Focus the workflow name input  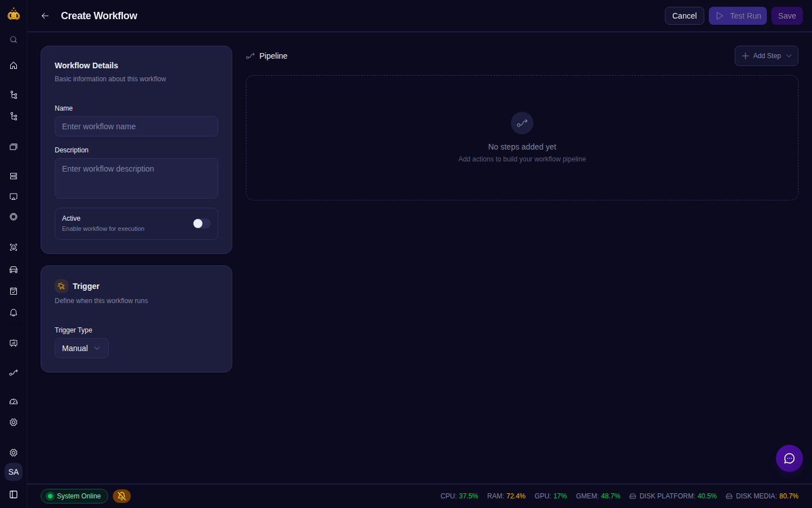[x=136, y=126]
